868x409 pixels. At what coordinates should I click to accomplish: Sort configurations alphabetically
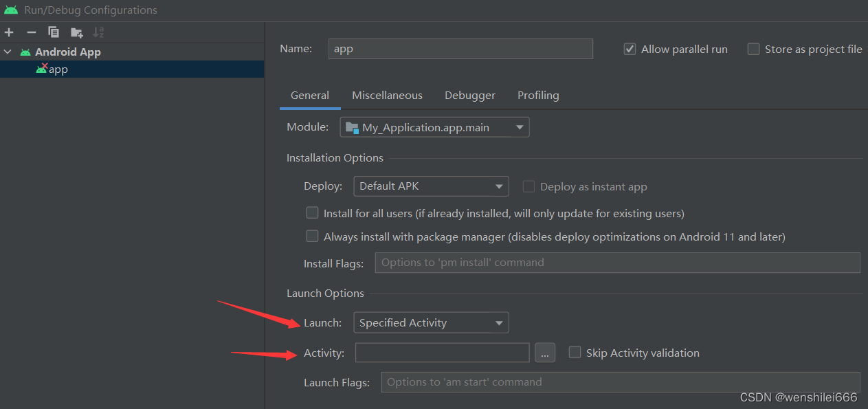pyautogui.click(x=98, y=32)
